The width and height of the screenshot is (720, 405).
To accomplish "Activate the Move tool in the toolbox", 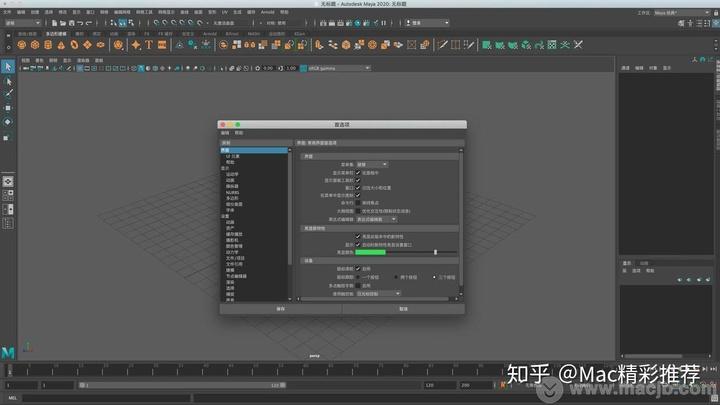I will (8, 108).
